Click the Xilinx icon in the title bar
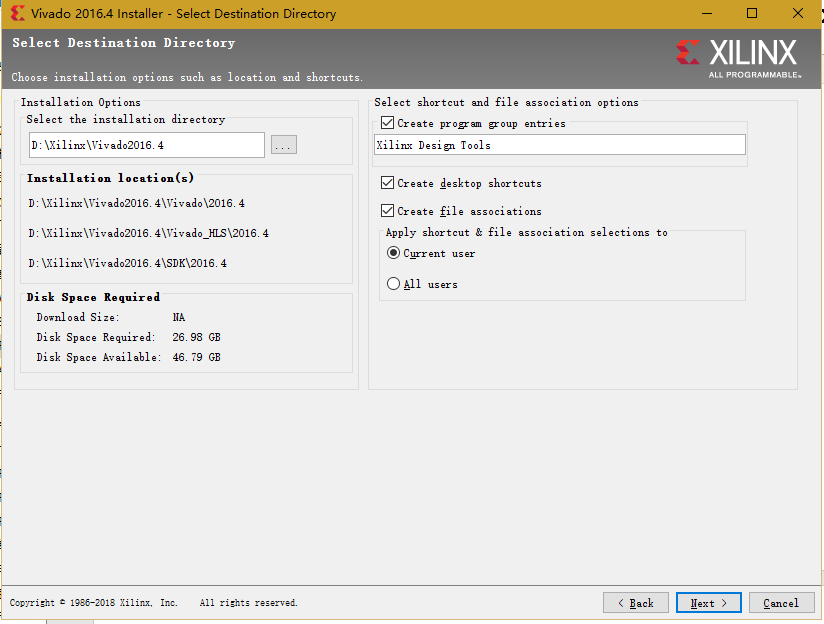Image resolution: width=824 pixels, height=624 pixels. pyautogui.click(x=17, y=13)
